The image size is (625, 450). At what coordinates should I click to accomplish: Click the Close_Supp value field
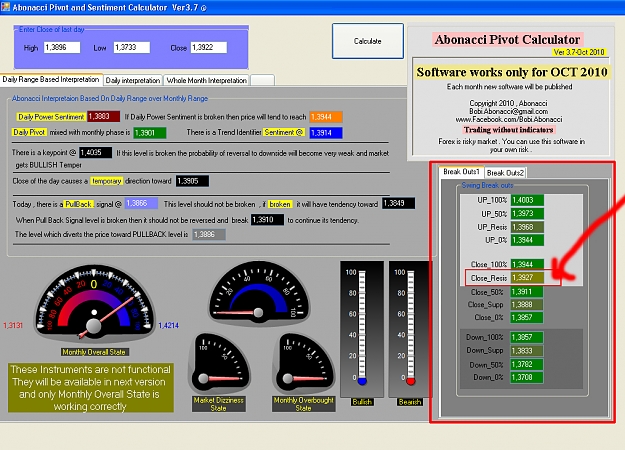(x=527, y=305)
